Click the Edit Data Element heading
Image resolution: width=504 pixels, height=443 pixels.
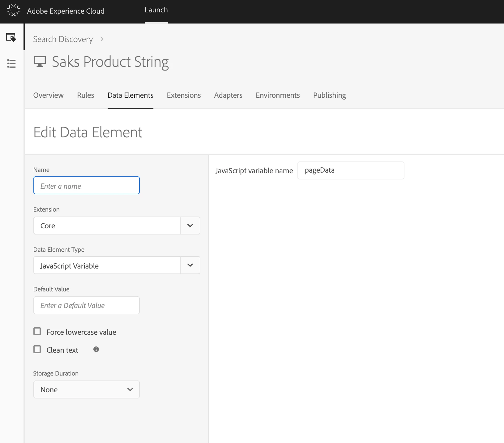pos(88,132)
